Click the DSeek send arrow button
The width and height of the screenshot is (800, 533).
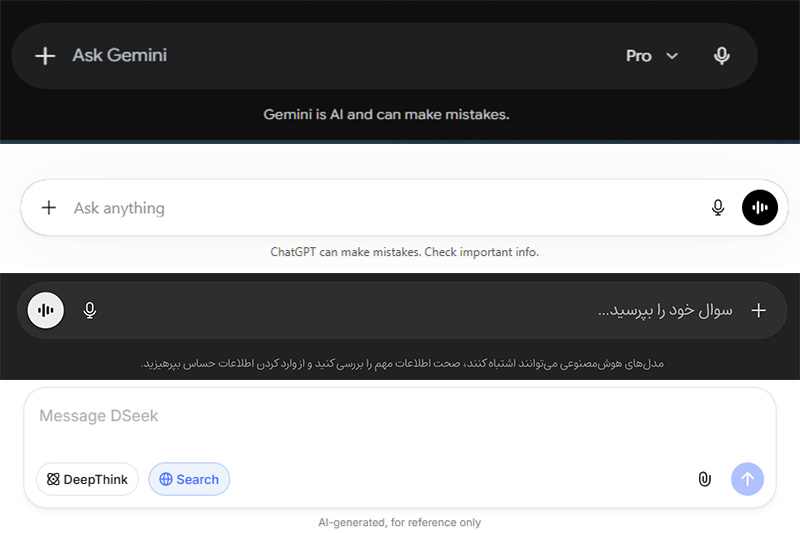747,479
